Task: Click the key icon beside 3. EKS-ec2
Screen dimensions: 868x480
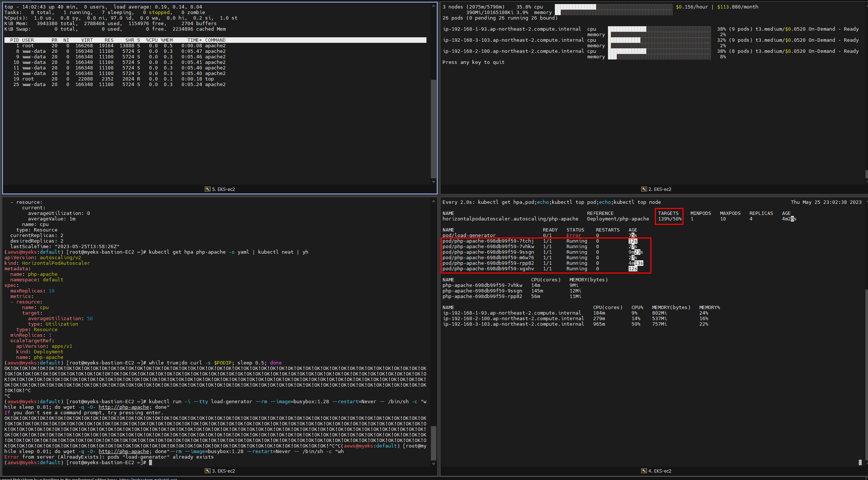Action: 208,471
